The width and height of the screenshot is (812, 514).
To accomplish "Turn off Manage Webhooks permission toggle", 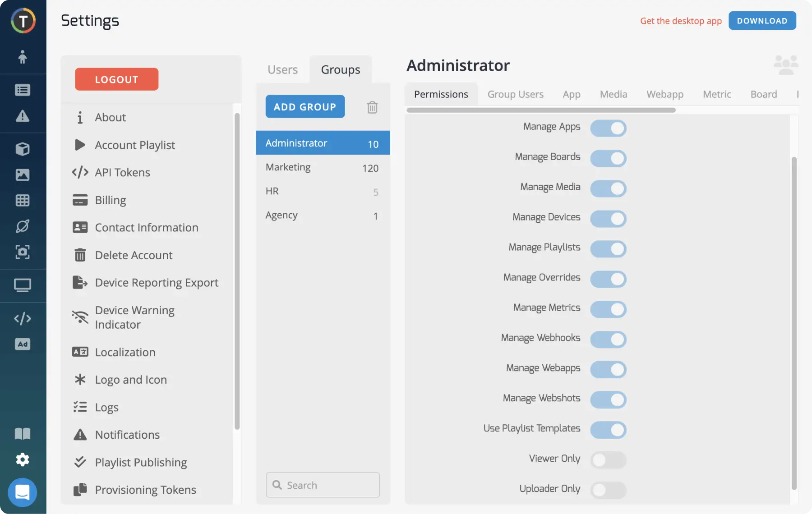I will click(608, 340).
